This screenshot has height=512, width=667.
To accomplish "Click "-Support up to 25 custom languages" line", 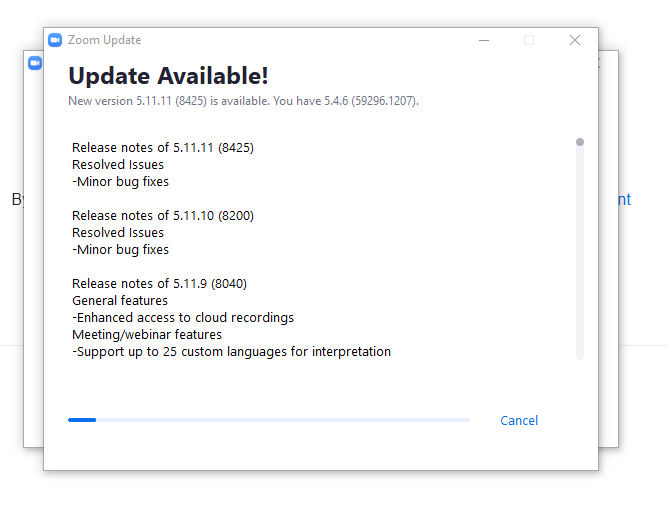I will [x=231, y=352].
